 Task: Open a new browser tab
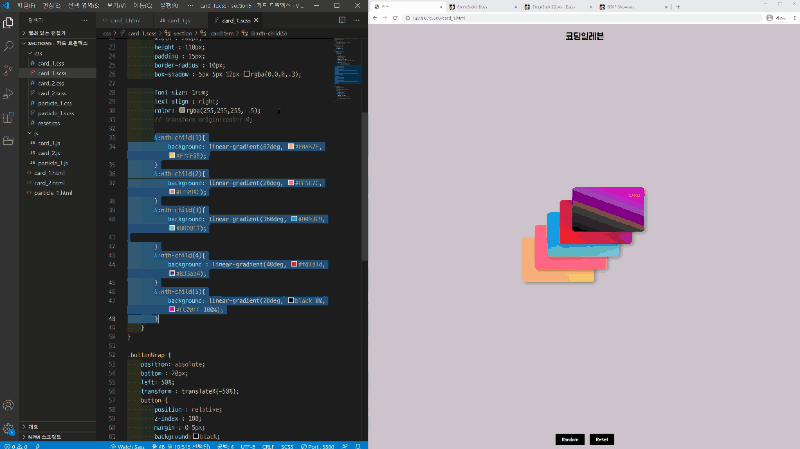(678, 6)
